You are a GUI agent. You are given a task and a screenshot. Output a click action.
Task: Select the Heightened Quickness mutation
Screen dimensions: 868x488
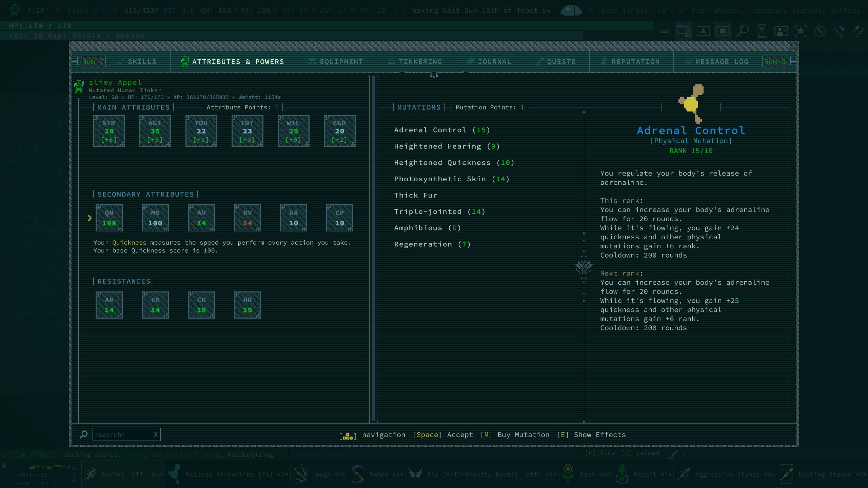pos(454,163)
